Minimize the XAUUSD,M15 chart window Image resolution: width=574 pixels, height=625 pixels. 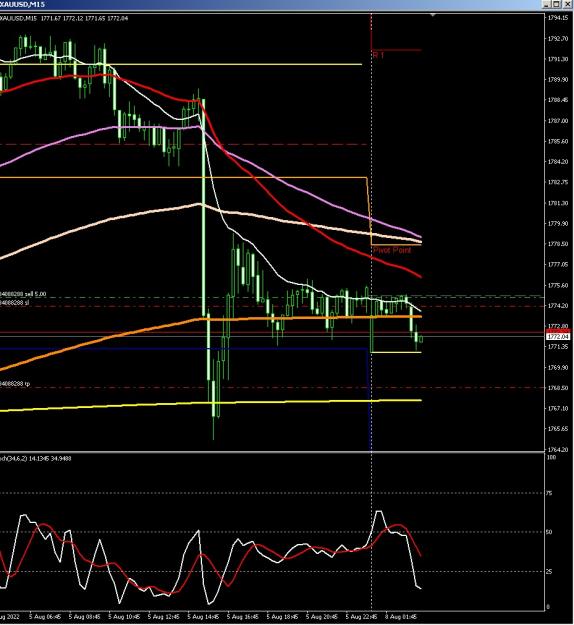(547, 4)
